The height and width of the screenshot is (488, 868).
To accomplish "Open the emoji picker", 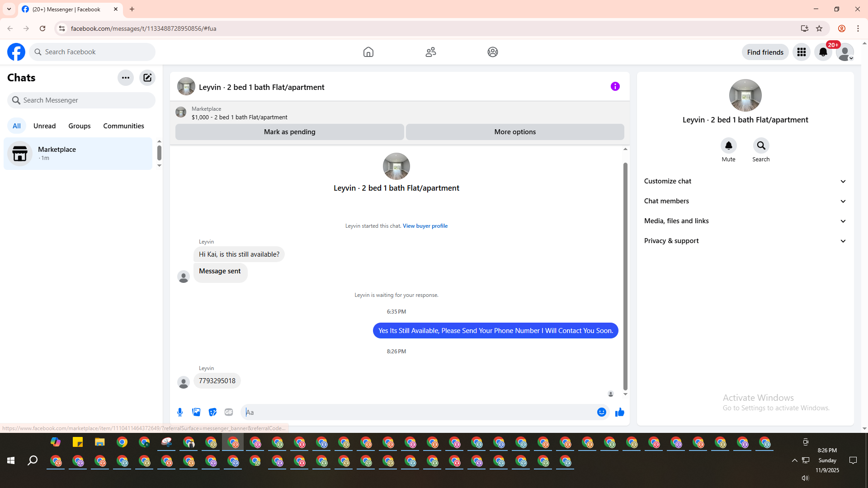I will (602, 412).
